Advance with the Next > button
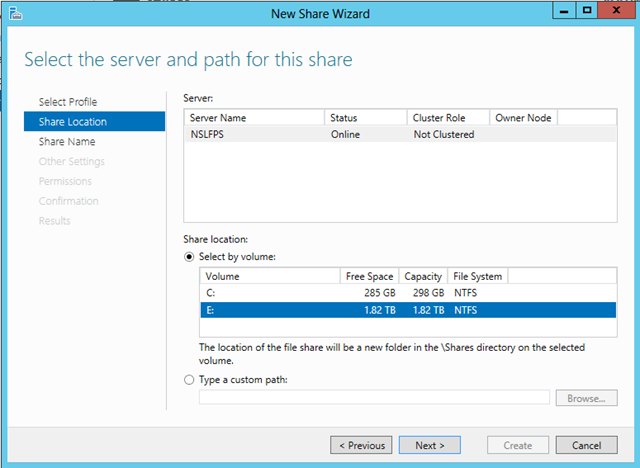This screenshot has width=640, height=468. click(430, 445)
